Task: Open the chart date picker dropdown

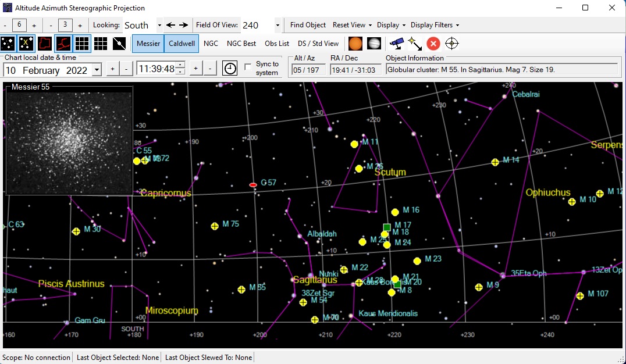Action: (96, 70)
